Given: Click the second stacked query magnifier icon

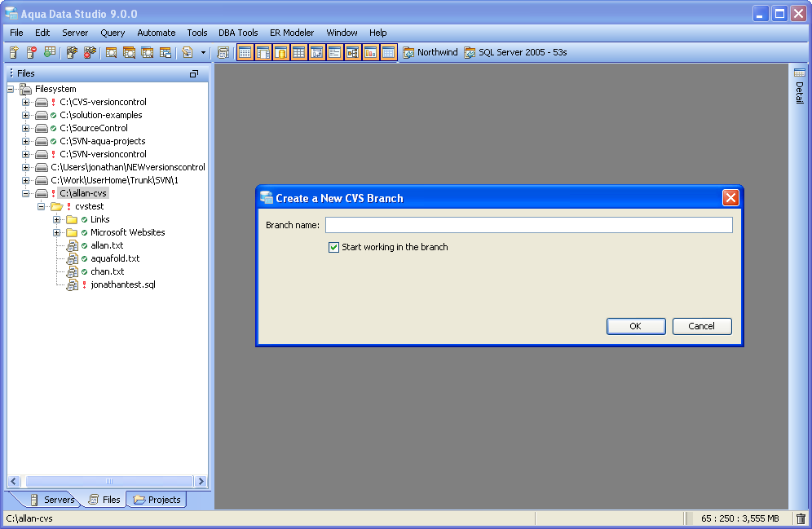Looking at the screenshot, I should pos(129,52).
